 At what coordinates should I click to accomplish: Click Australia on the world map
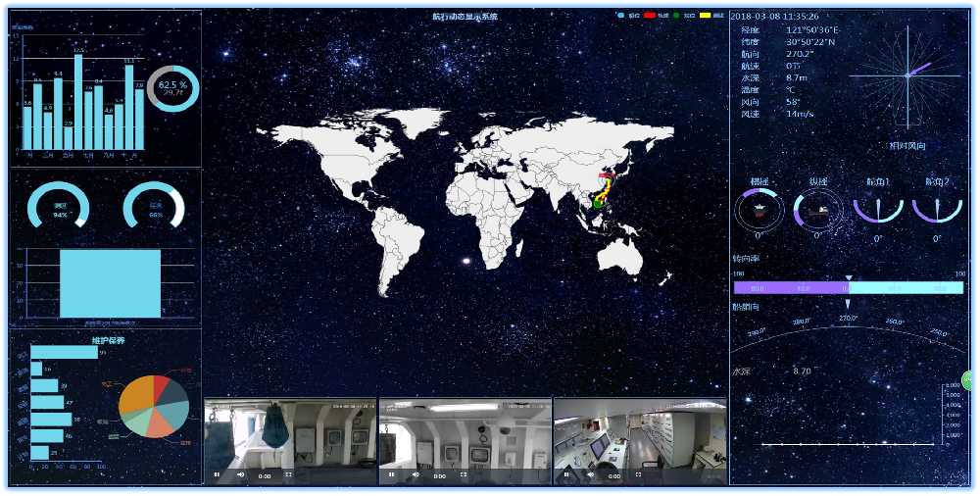[620, 257]
